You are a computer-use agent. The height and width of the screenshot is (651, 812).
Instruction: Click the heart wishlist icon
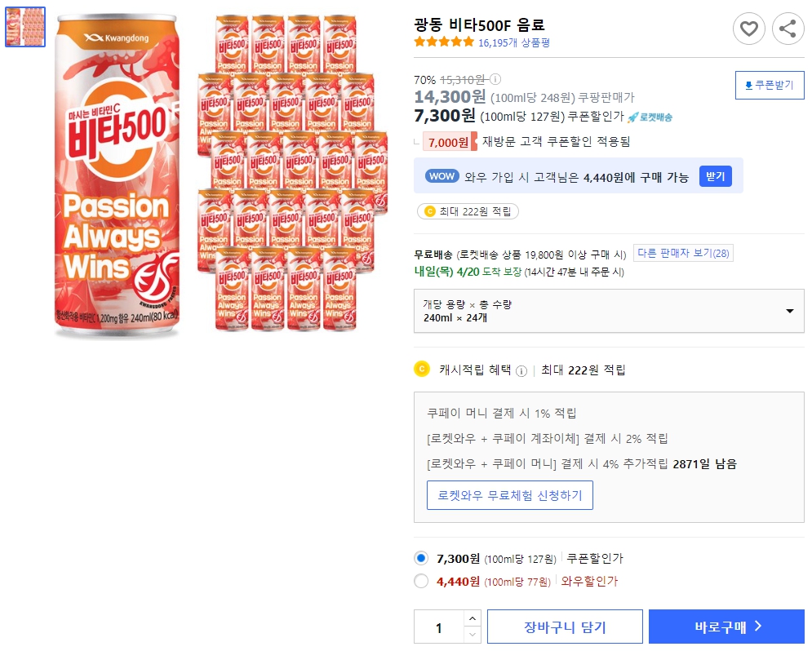[749, 29]
